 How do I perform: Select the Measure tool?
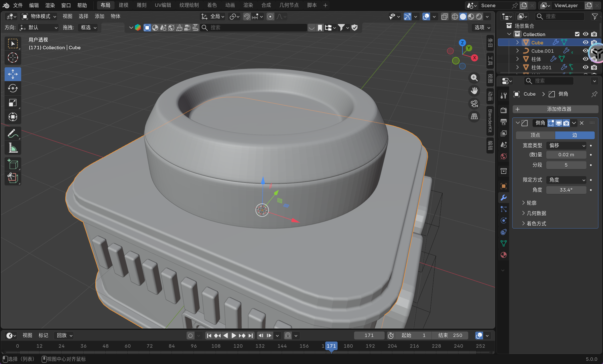pos(13,148)
